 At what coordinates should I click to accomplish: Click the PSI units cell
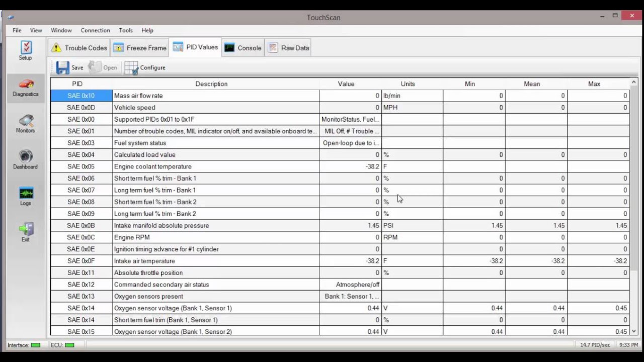click(413, 226)
